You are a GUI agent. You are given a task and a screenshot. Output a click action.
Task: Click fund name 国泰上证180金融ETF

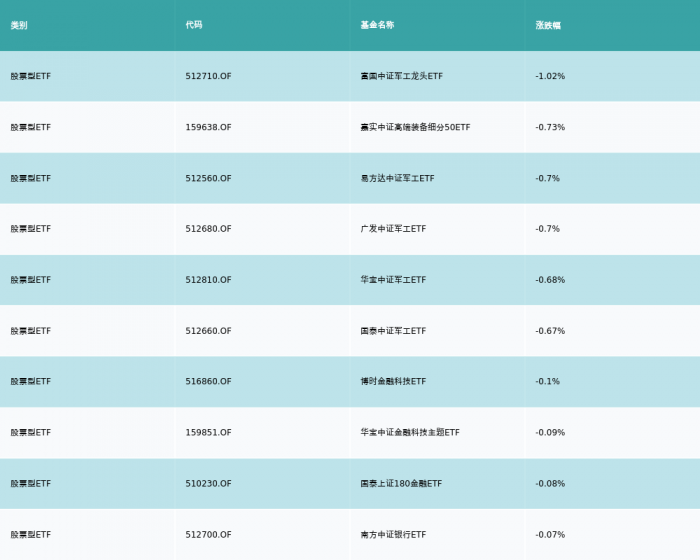click(x=401, y=484)
